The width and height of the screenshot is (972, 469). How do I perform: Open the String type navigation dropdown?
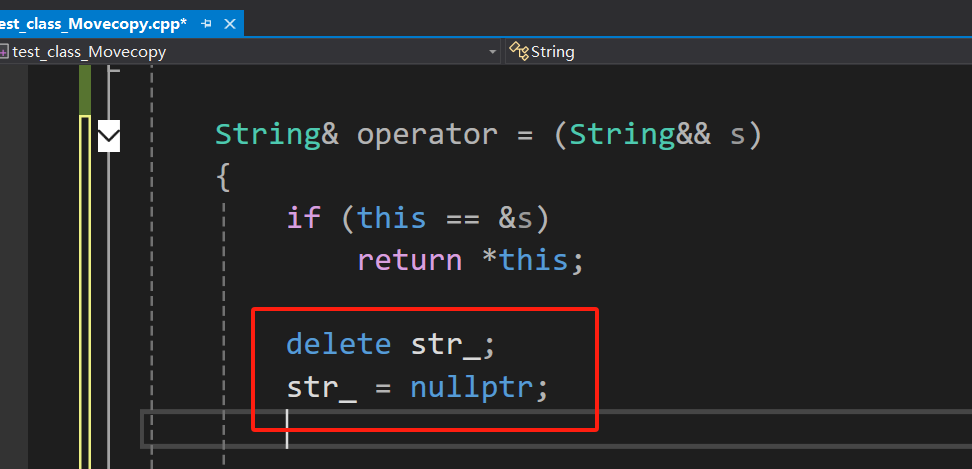[x=738, y=52]
